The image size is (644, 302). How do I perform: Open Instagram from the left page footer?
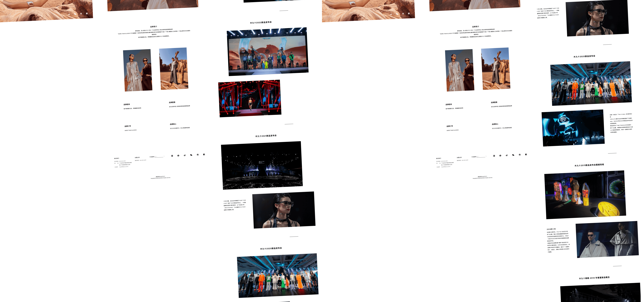[198, 155]
